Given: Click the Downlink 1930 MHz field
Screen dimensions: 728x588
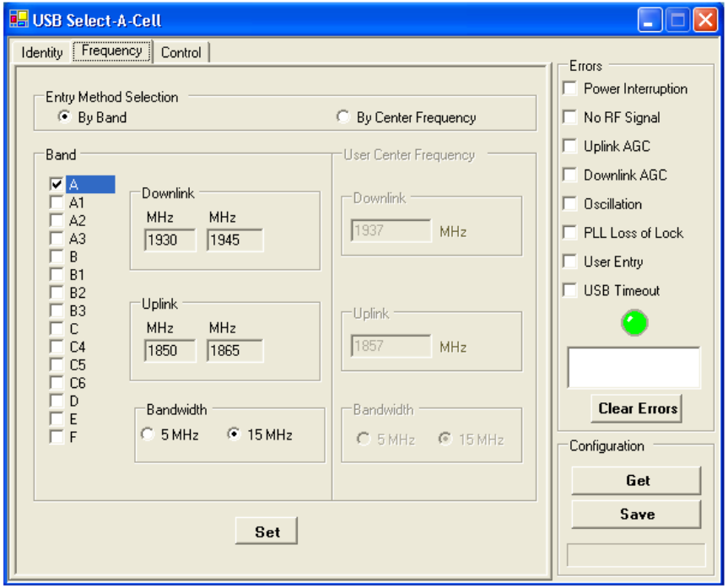Looking at the screenshot, I should click(x=170, y=240).
